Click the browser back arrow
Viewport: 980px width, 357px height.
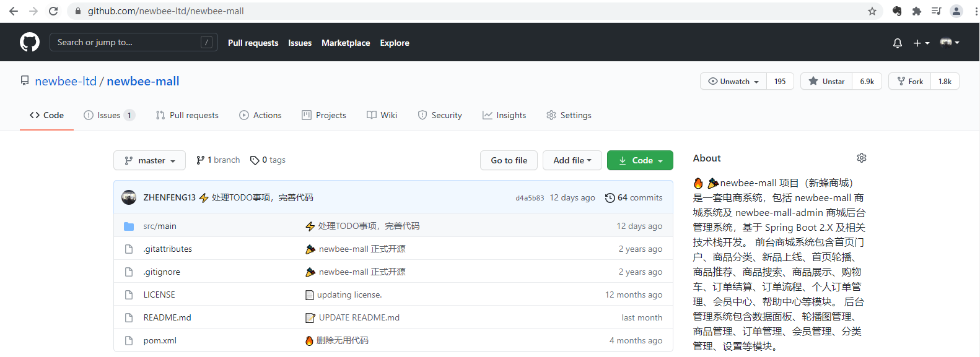click(13, 11)
